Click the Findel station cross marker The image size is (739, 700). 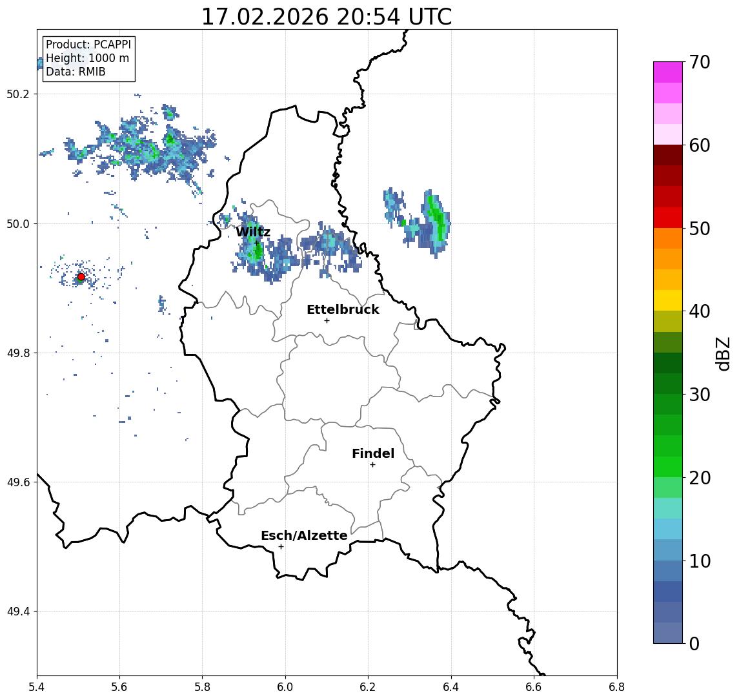(x=372, y=465)
